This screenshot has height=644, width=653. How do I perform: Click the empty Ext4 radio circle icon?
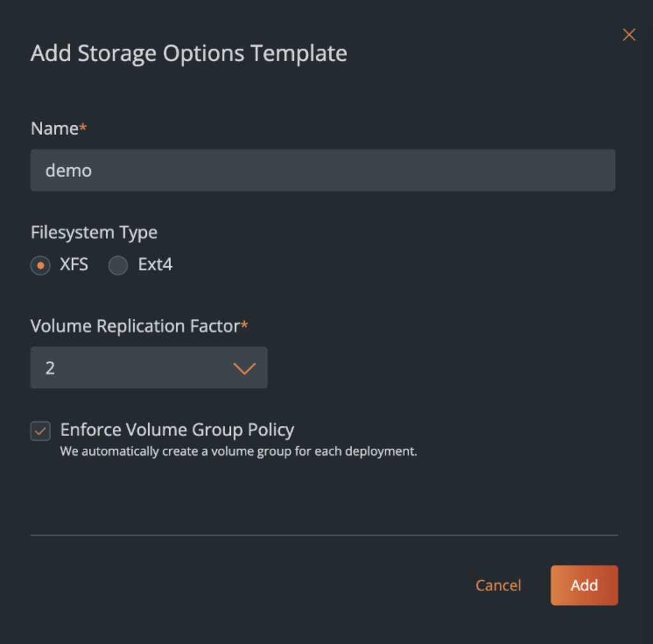click(118, 265)
